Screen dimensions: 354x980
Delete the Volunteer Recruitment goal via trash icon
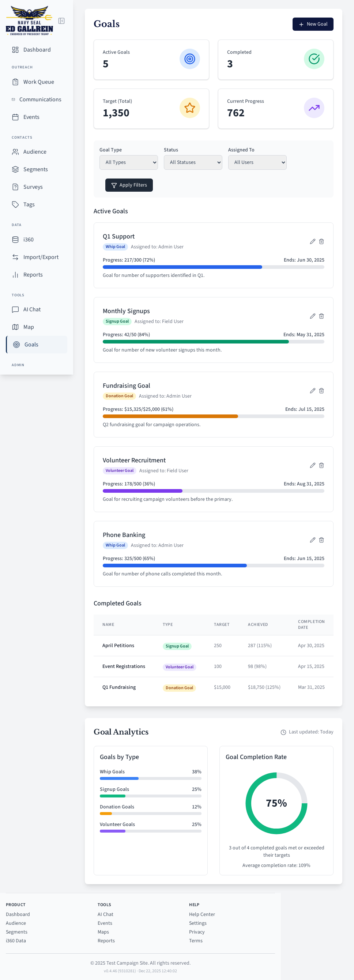[x=321, y=465]
